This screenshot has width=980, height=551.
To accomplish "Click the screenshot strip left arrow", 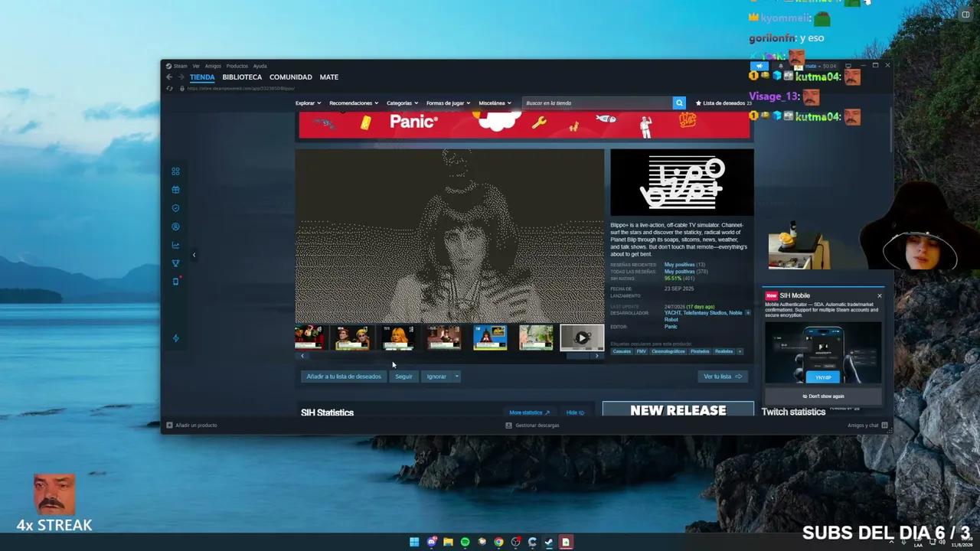I will tap(302, 356).
